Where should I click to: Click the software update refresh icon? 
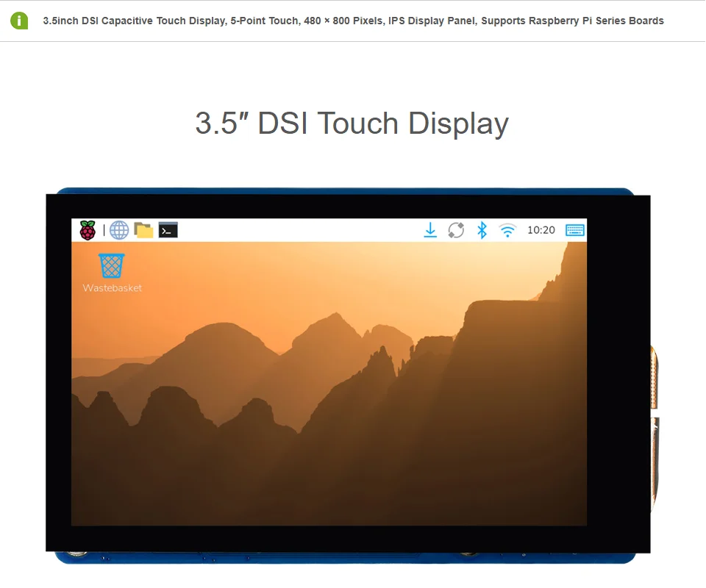click(456, 230)
